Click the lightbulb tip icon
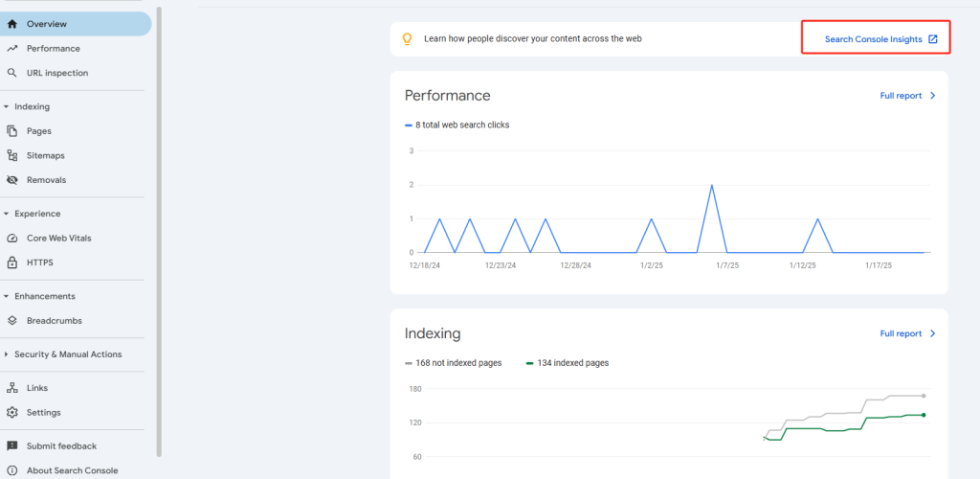 click(407, 39)
